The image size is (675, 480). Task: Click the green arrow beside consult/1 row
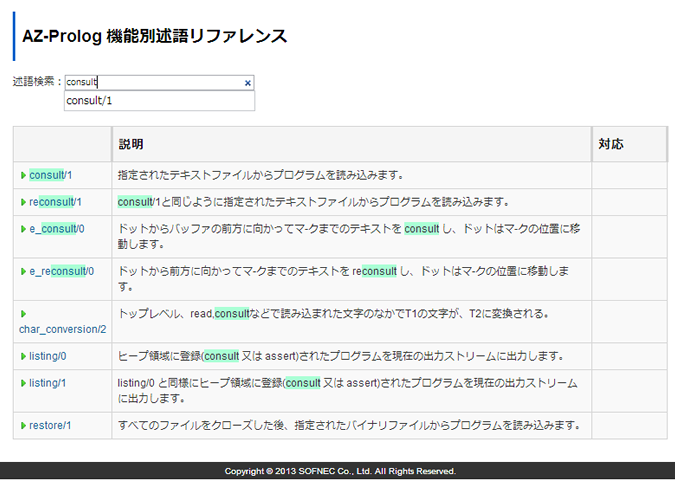pyautogui.click(x=23, y=175)
